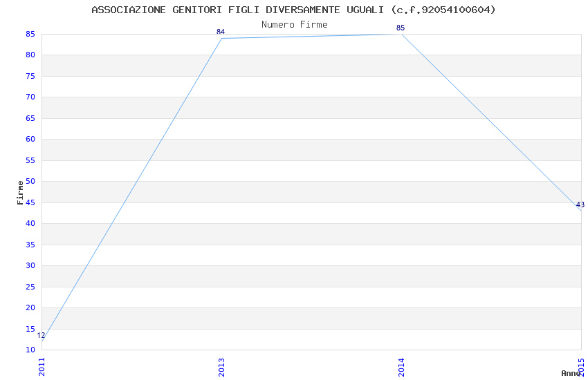Image resolution: width=588 pixels, height=380 pixels.
Task: Click the 'Anno' x-axis title
Action: [570, 373]
